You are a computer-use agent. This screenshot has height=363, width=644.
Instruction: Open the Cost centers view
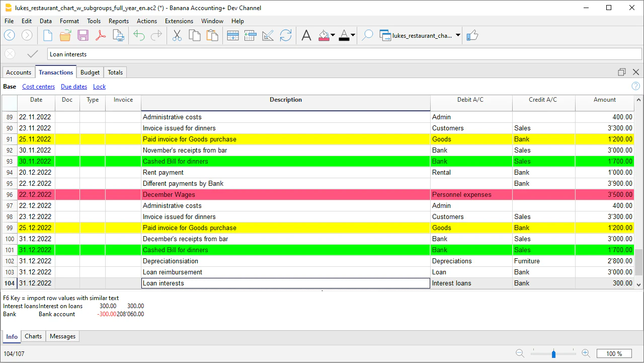[x=38, y=87]
